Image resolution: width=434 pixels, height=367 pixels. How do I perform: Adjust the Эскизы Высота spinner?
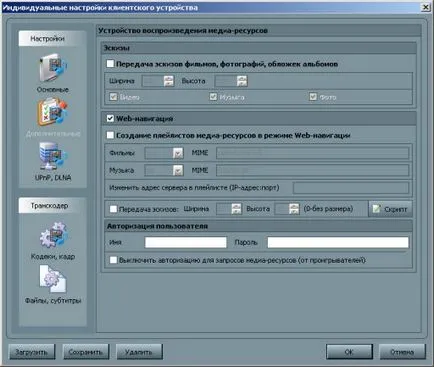(242, 81)
